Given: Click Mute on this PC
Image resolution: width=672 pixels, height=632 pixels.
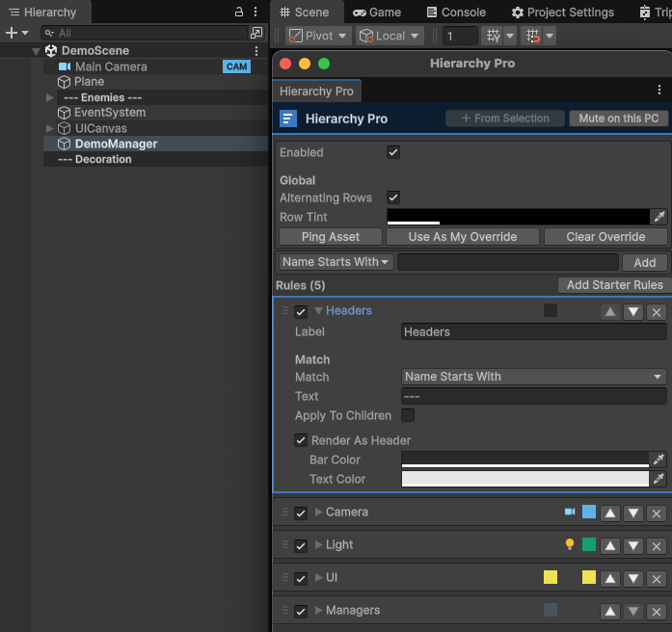Looking at the screenshot, I should 618,118.
